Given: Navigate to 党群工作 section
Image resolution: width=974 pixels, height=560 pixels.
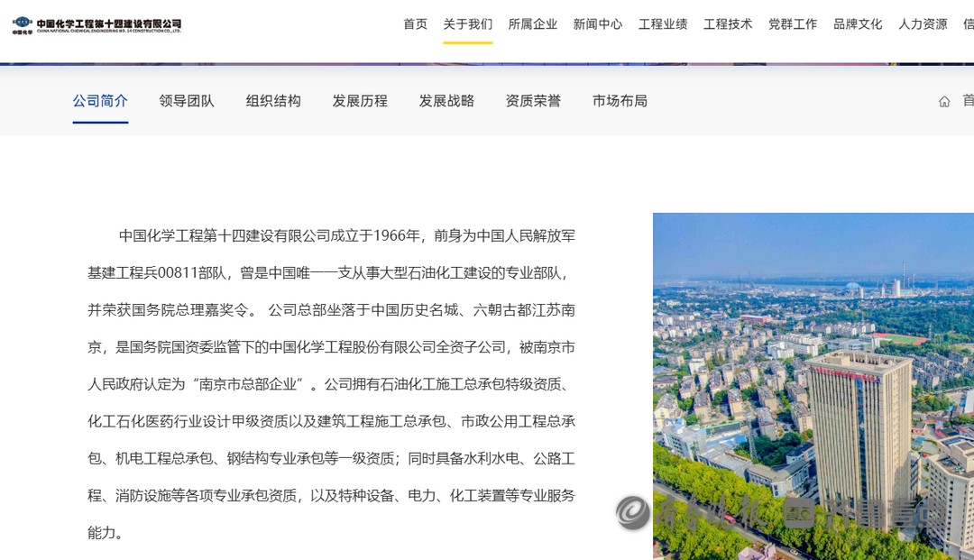Looking at the screenshot, I should coord(792,24).
